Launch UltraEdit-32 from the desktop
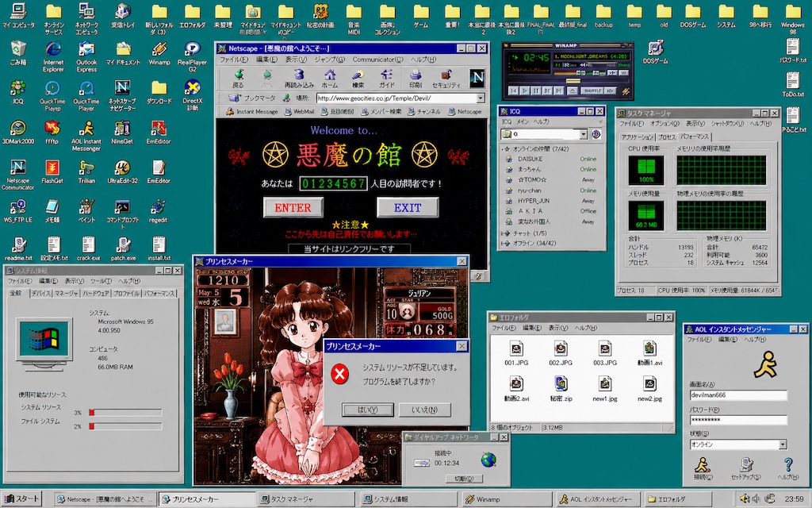The width and height of the screenshot is (812, 508). tap(122, 171)
